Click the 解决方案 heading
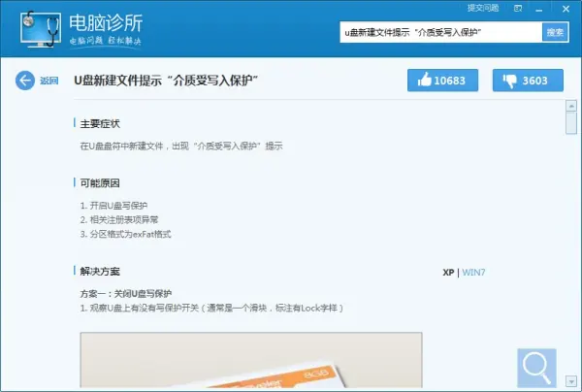Image resolution: width=582 pixels, height=392 pixels. tap(100, 272)
